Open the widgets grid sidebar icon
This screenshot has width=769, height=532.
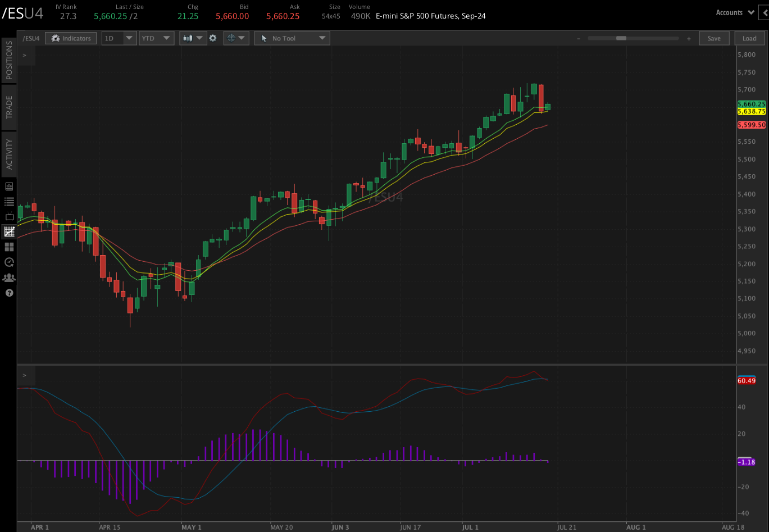click(x=8, y=247)
